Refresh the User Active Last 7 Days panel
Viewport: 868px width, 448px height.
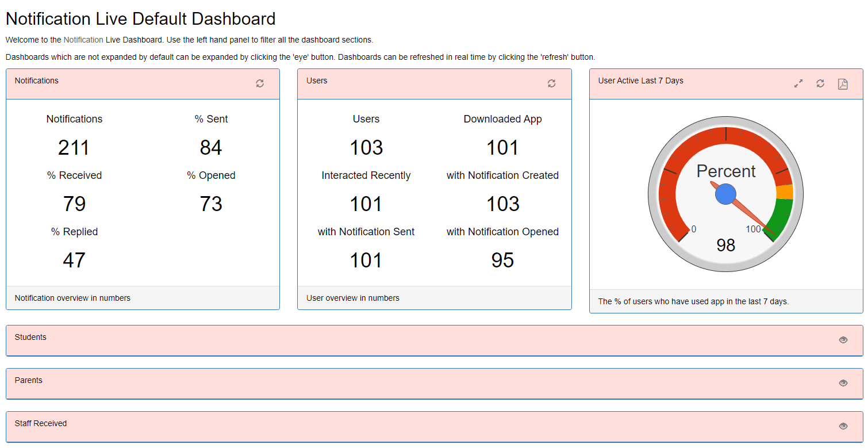coord(820,83)
